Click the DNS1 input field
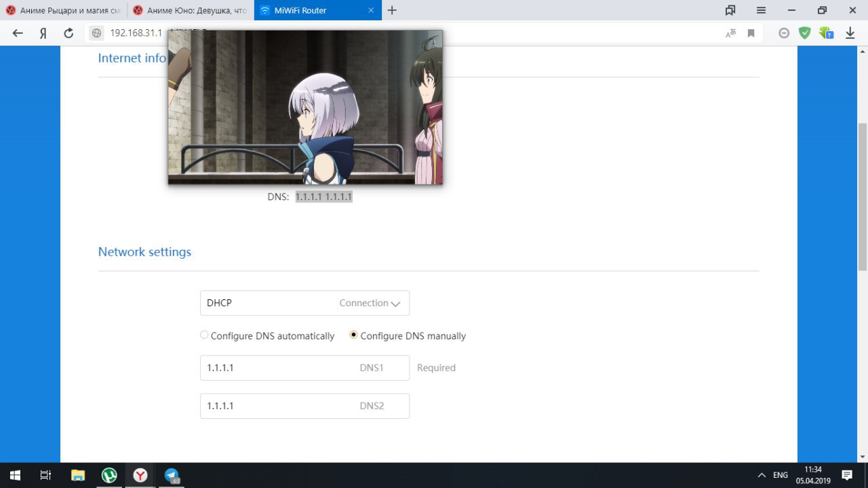 pyautogui.click(x=304, y=368)
